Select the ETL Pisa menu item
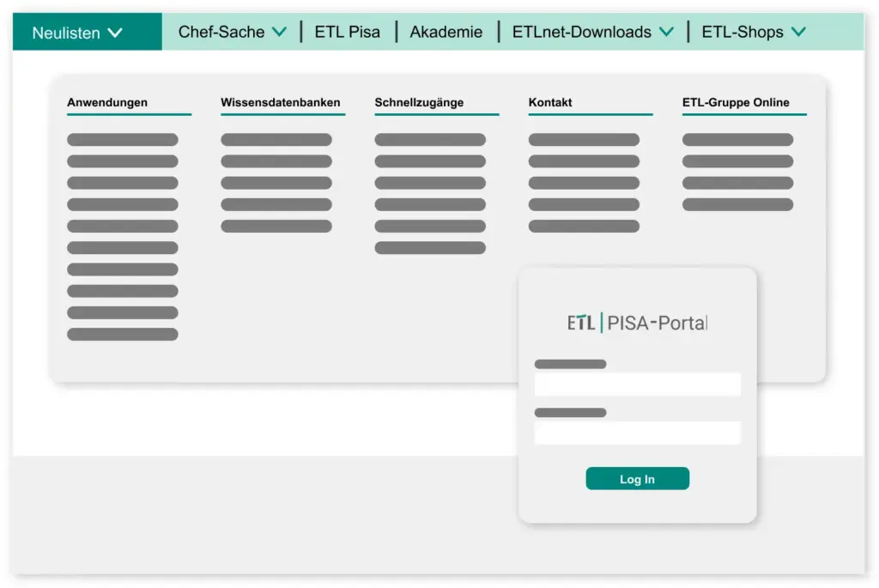The image size is (879, 588). coord(349,31)
